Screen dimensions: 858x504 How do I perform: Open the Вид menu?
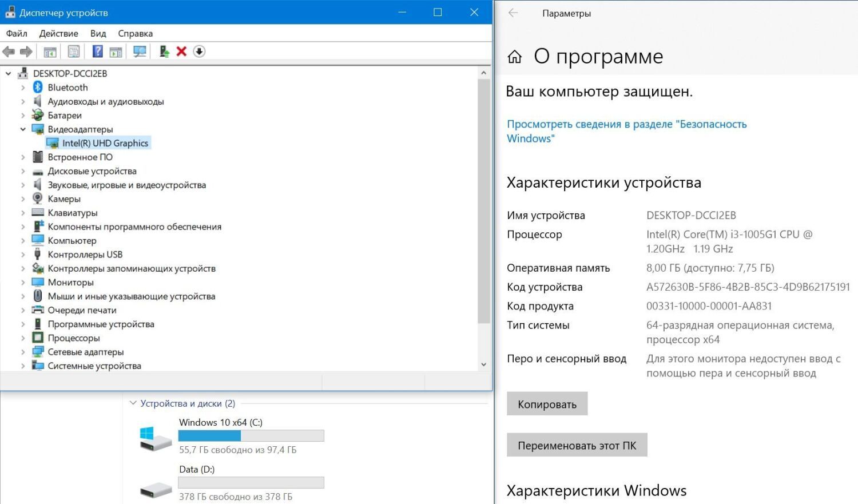98,33
